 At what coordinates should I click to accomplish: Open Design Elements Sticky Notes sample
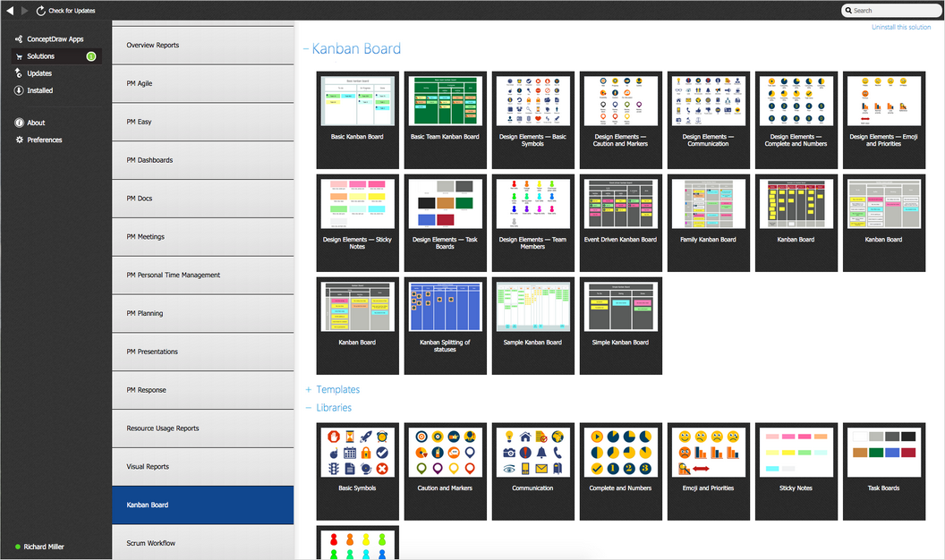pyautogui.click(x=357, y=224)
